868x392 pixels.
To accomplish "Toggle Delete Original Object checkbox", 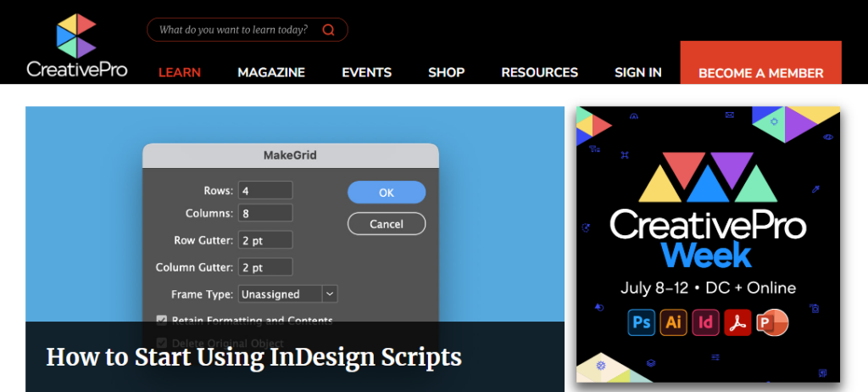I will [x=162, y=343].
